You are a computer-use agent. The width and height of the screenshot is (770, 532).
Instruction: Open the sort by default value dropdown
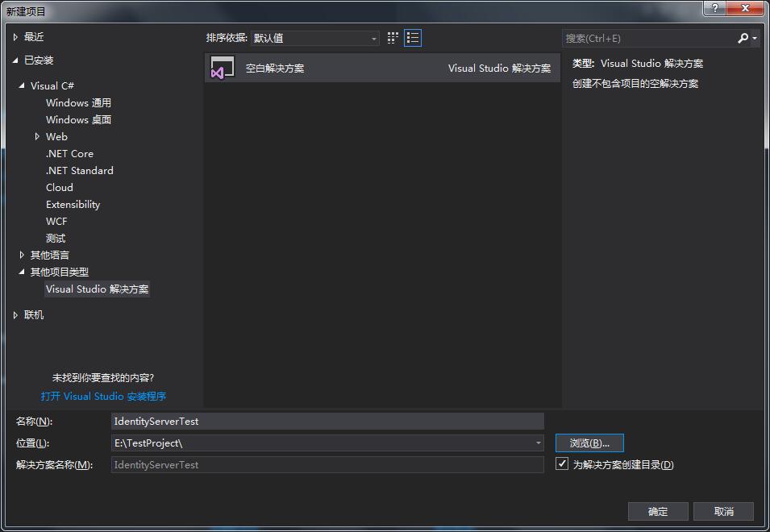(x=314, y=38)
